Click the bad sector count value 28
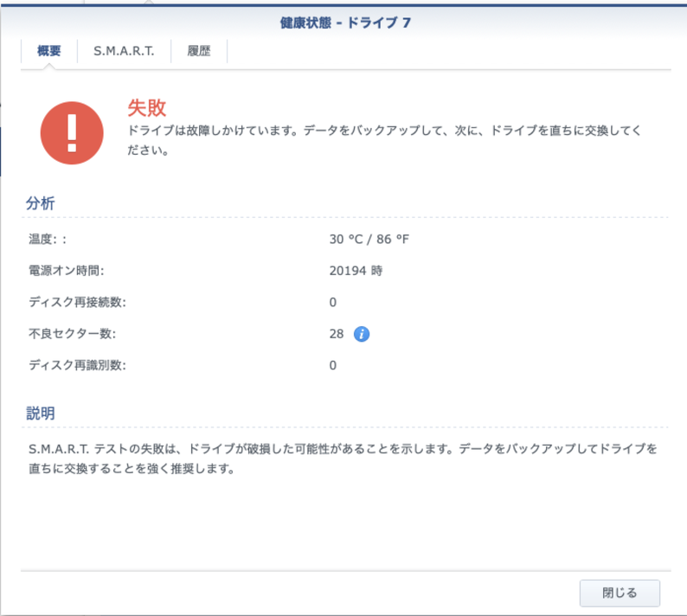This screenshot has width=687, height=616. pyautogui.click(x=337, y=334)
